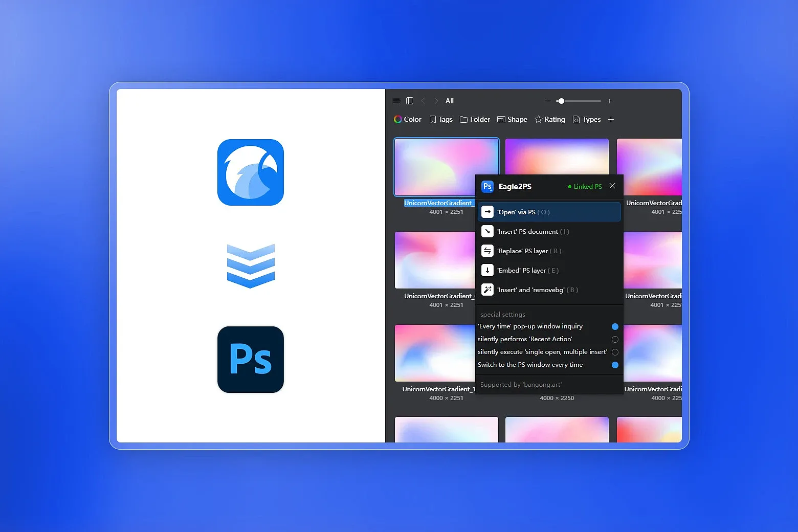Viewport: 798px width, 532px height.
Task: Toggle Switch to the PS window every time
Action: [x=615, y=365]
